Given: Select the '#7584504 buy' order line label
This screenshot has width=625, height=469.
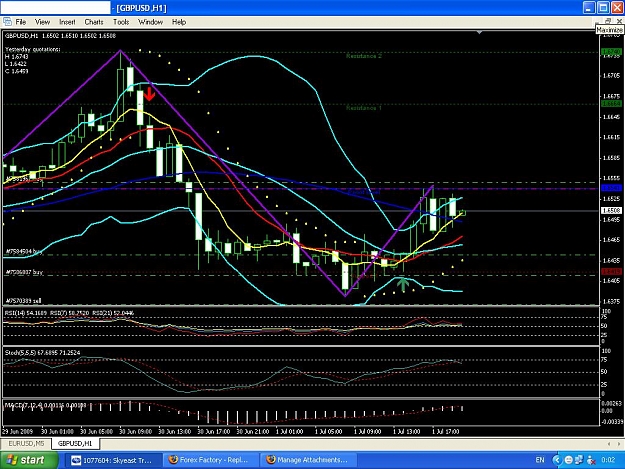Looking at the screenshot, I should [24, 251].
